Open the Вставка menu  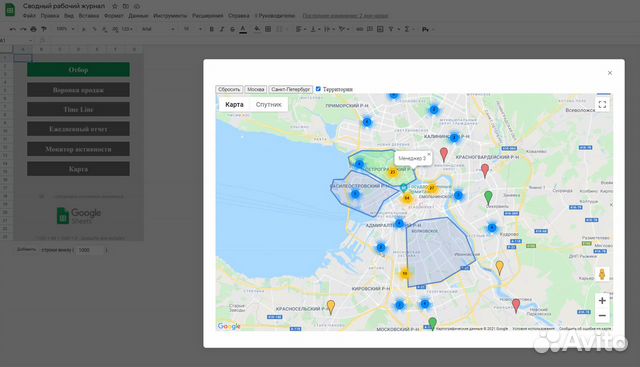point(89,16)
